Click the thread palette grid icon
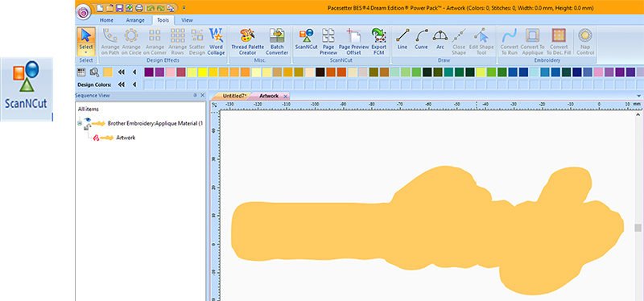The height and width of the screenshot is (301, 644). point(81,72)
